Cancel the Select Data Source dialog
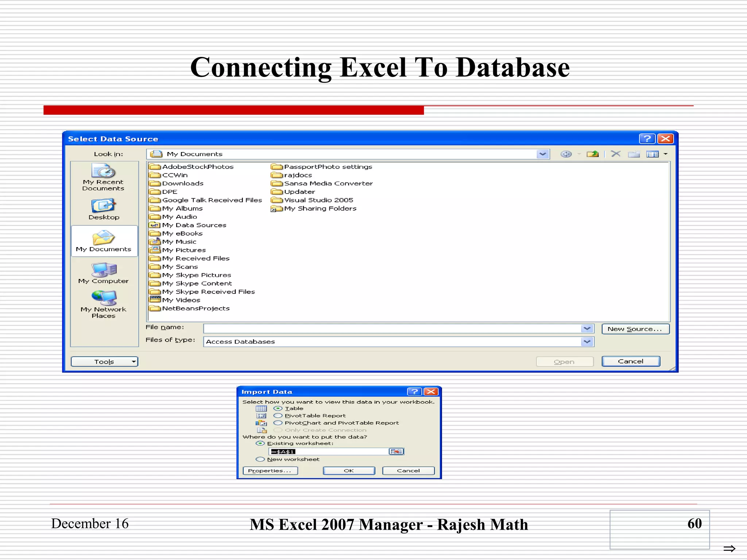The width and height of the screenshot is (747, 560). pos(631,361)
